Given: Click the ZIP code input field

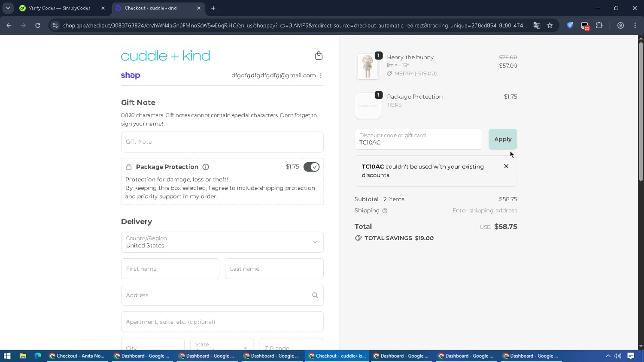Looking at the screenshot, I should 292,344.
